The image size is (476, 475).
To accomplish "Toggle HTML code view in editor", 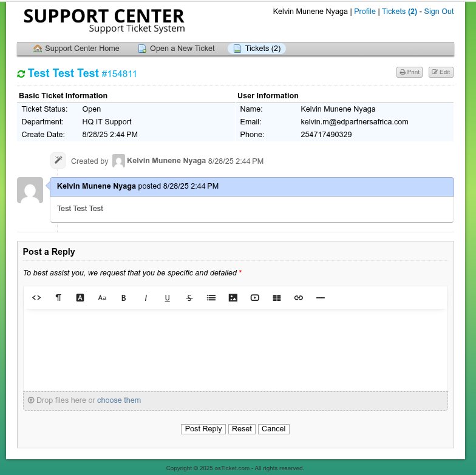I will pyautogui.click(x=36, y=298).
